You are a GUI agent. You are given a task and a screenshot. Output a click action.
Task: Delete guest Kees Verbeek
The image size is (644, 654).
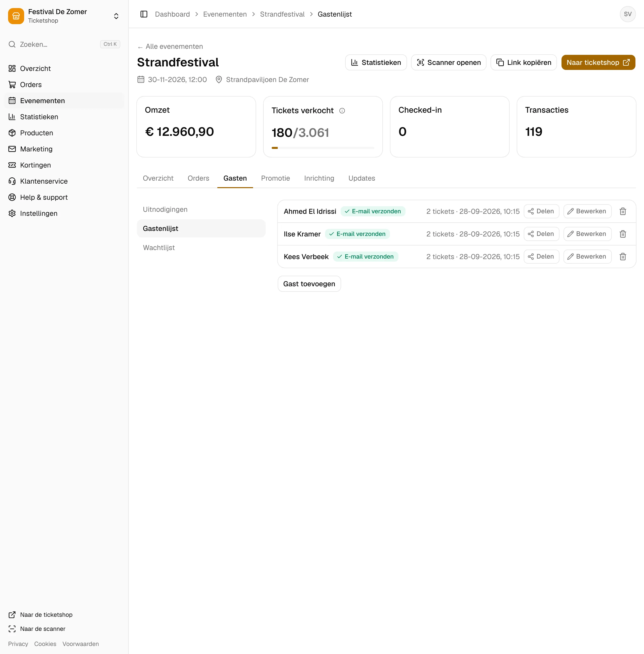[x=623, y=257]
